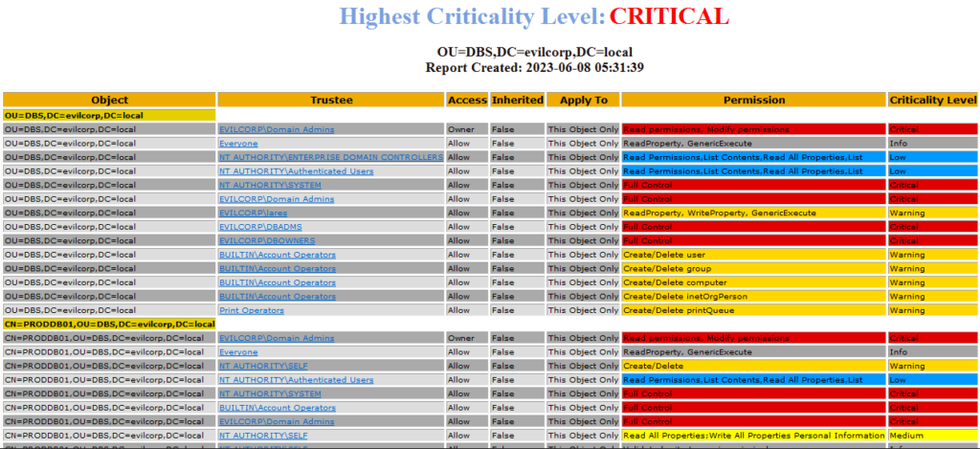Open Account Operators link in Create/Delete computer row
This screenshot has width=980, height=449.
[x=277, y=282]
